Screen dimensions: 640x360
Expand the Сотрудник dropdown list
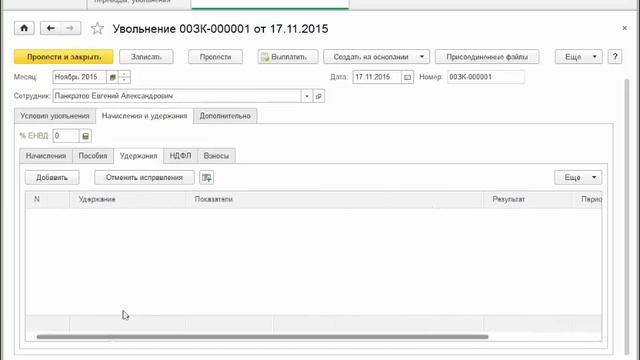click(x=307, y=96)
